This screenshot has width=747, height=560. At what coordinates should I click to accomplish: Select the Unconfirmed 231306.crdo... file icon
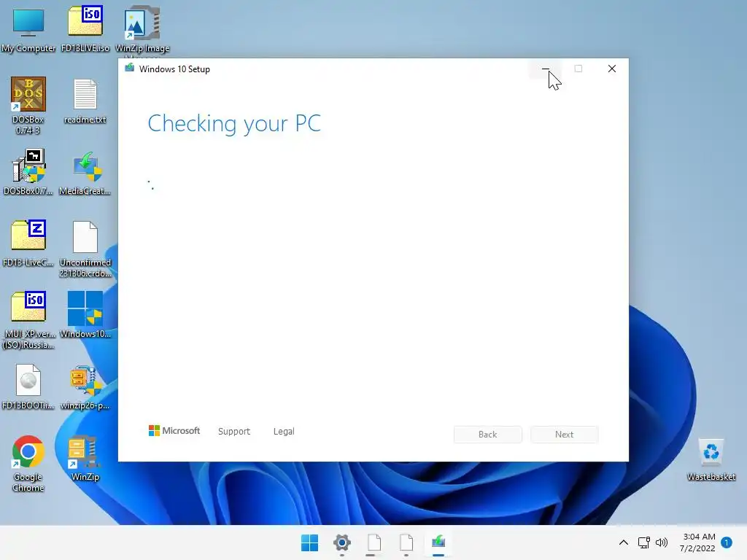85,249
